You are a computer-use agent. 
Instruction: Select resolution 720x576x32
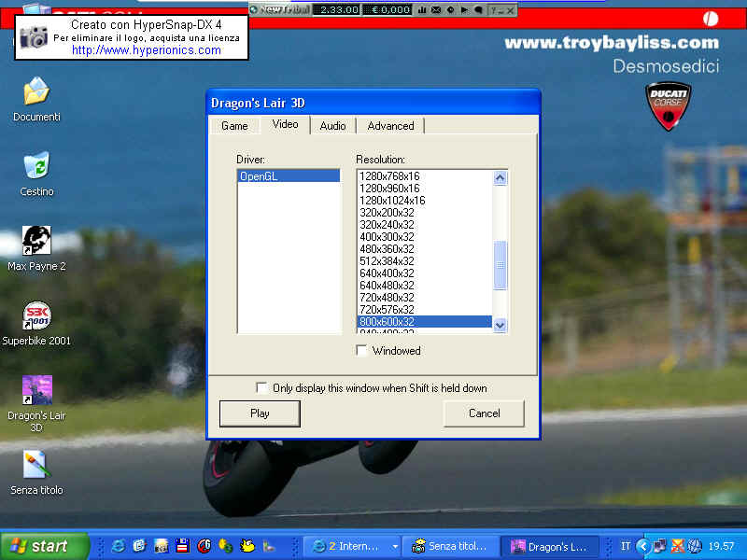tap(425, 310)
